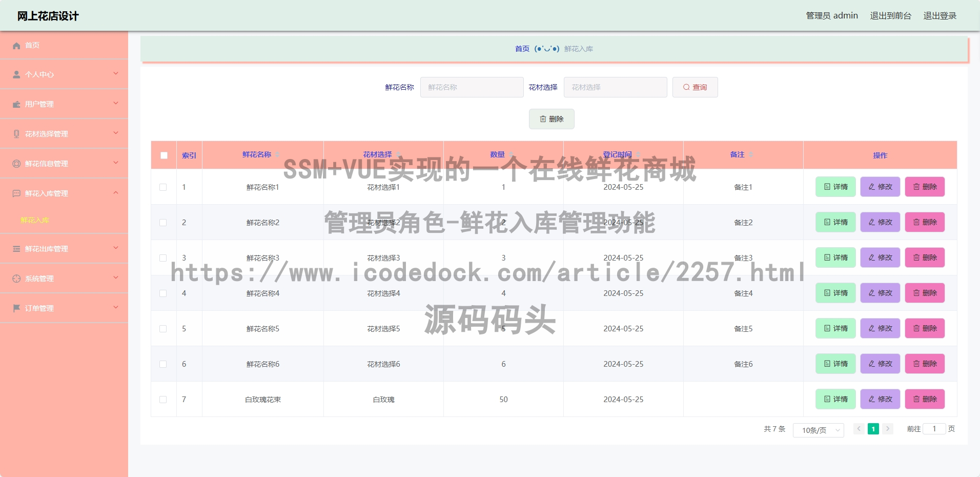
Task: Check the row 5 checkbox 鲜花名称5
Action: [163, 329]
